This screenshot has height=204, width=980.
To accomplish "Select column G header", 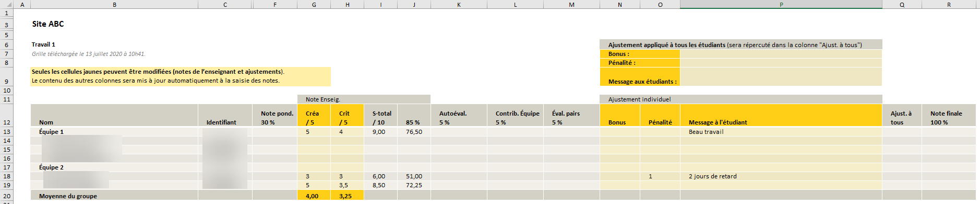I will 314,5.
